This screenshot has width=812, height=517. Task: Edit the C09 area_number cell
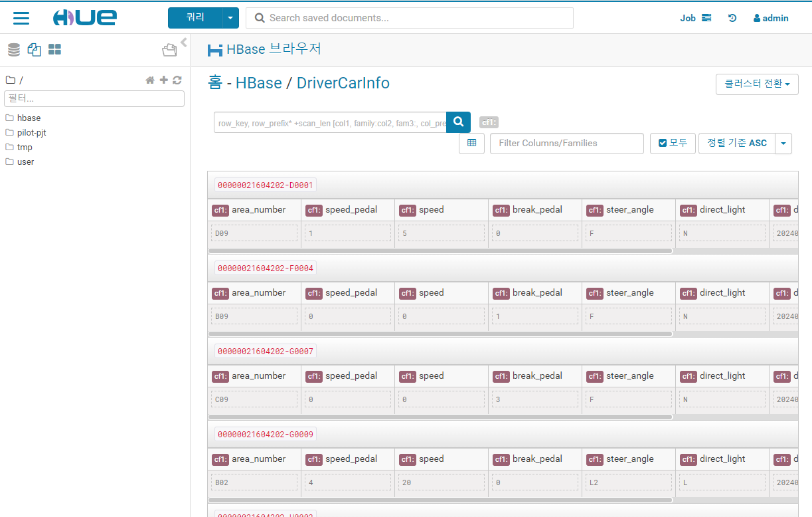[x=254, y=399]
